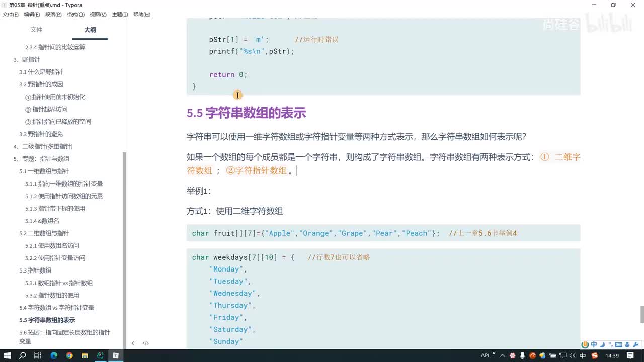Click the heading 5.5 字符串数组的表示 in editor
644x362 pixels.
(247, 113)
